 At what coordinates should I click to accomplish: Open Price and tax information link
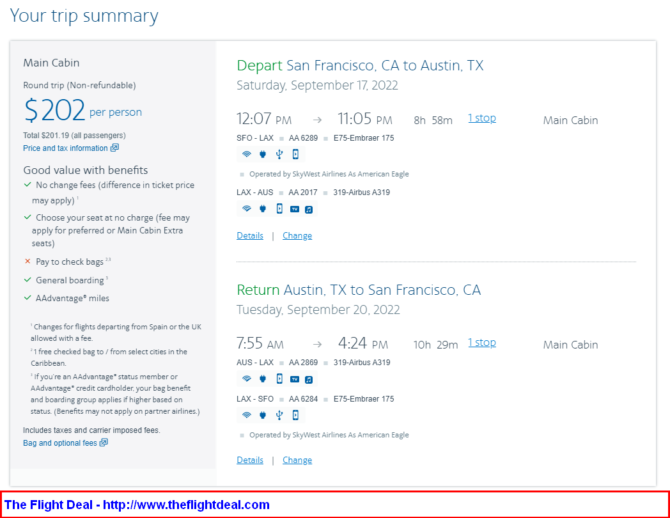coord(65,148)
